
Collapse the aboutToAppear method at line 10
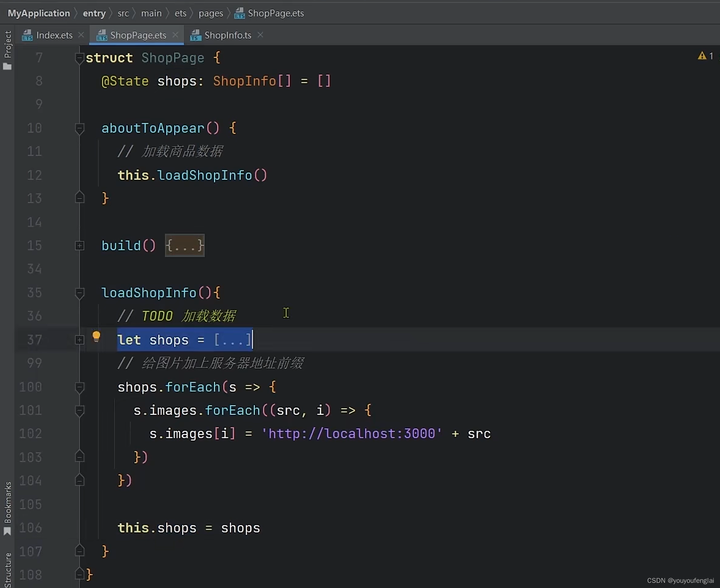[x=79, y=129]
